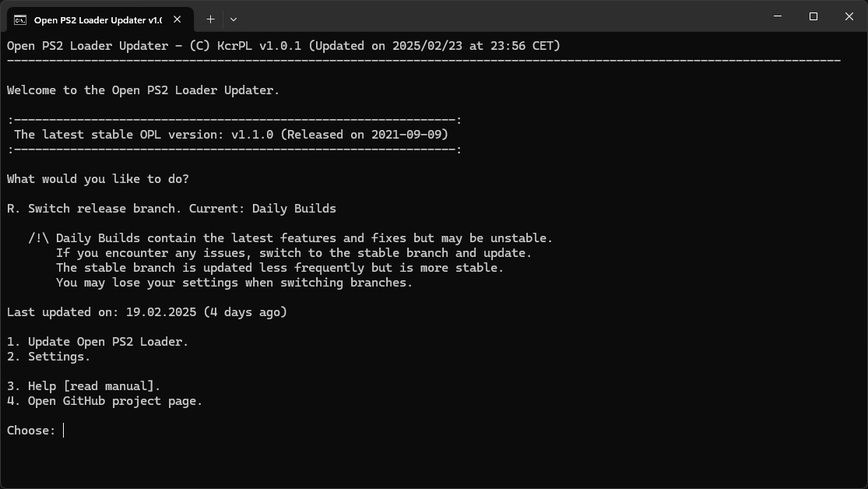868x489 pixels.
Task: Click the 'Update Open PS2 Loader' menu line
Action: 97,342
